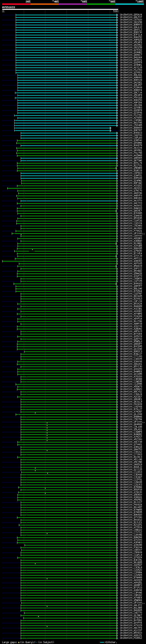Image resolution: width=146 pixels, height=644 pixels.
Task: Click label UniRef100_B4G0K4
Action: 131,58
